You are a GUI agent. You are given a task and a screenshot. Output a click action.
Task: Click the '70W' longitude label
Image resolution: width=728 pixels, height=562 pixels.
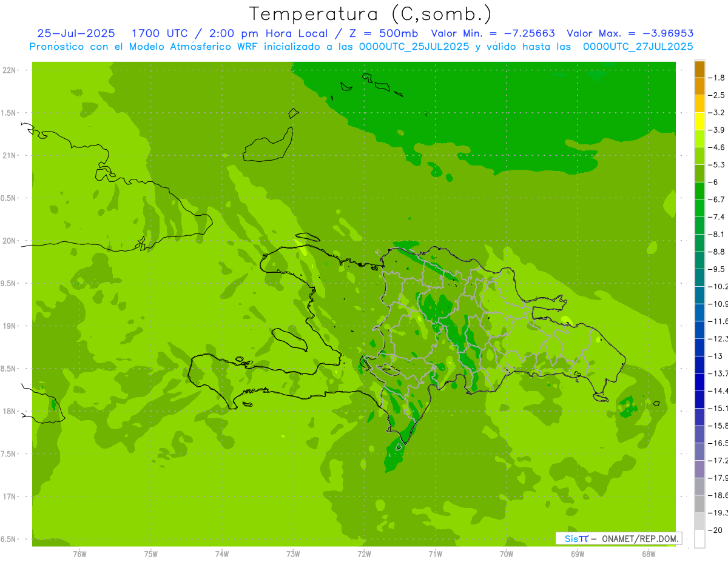coord(507,554)
